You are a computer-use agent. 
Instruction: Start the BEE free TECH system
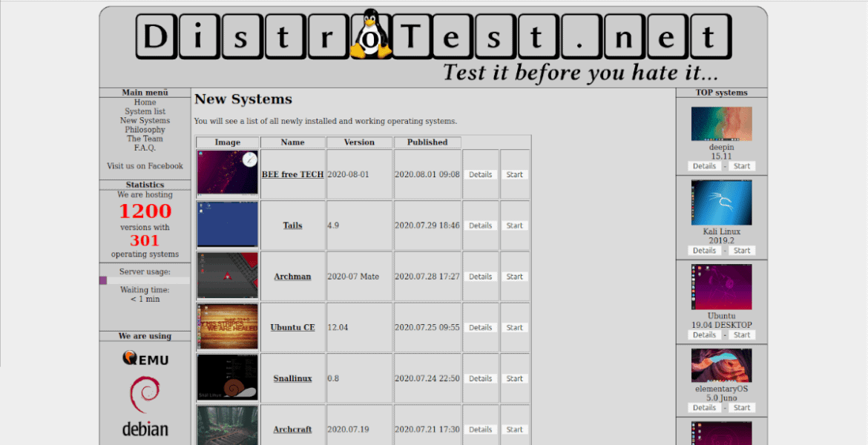point(514,174)
